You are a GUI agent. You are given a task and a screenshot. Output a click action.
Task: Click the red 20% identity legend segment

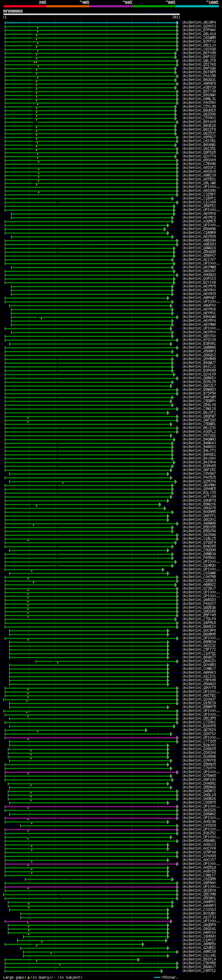pyautogui.click(x=25, y=6)
